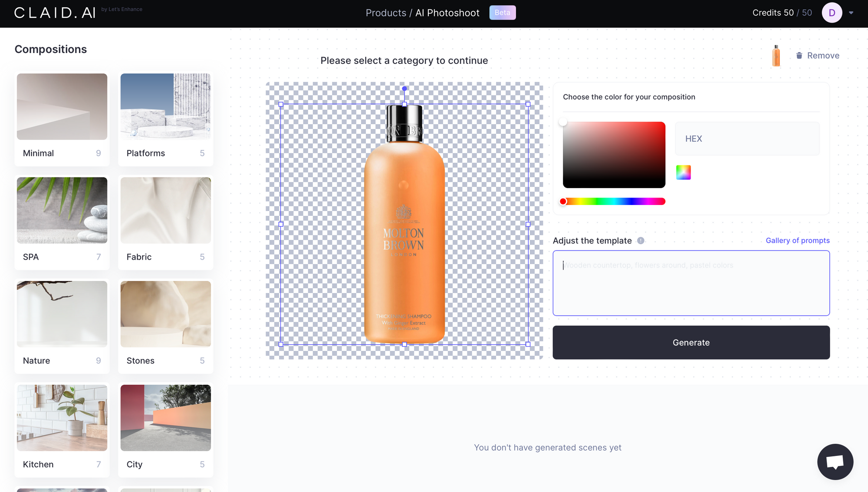The height and width of the screenshot is (492, 868).
Task: Click the CLAID.AI logo
Action: (x=55, y=13)
